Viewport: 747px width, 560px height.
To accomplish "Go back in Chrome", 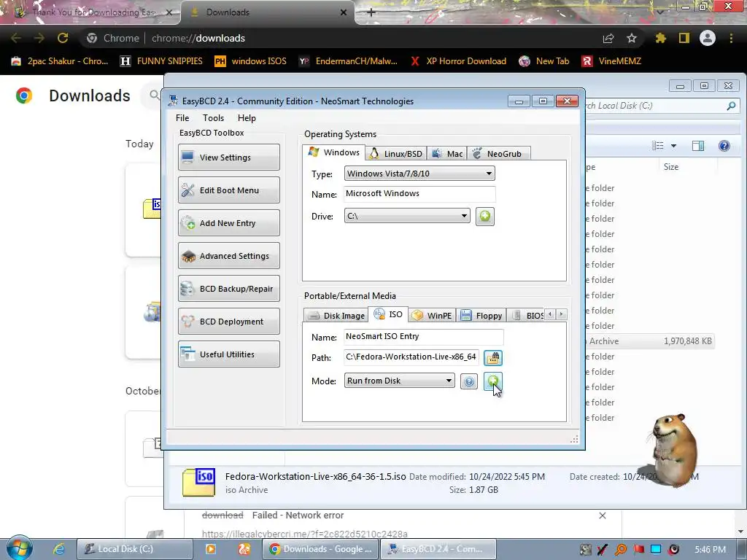I will pos(16,38).
